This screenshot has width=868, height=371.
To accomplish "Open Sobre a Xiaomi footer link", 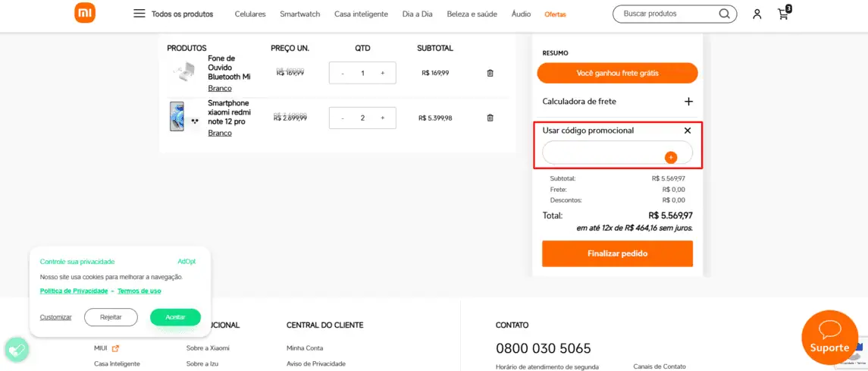I will pyautogui.click(x=208, y=348).
